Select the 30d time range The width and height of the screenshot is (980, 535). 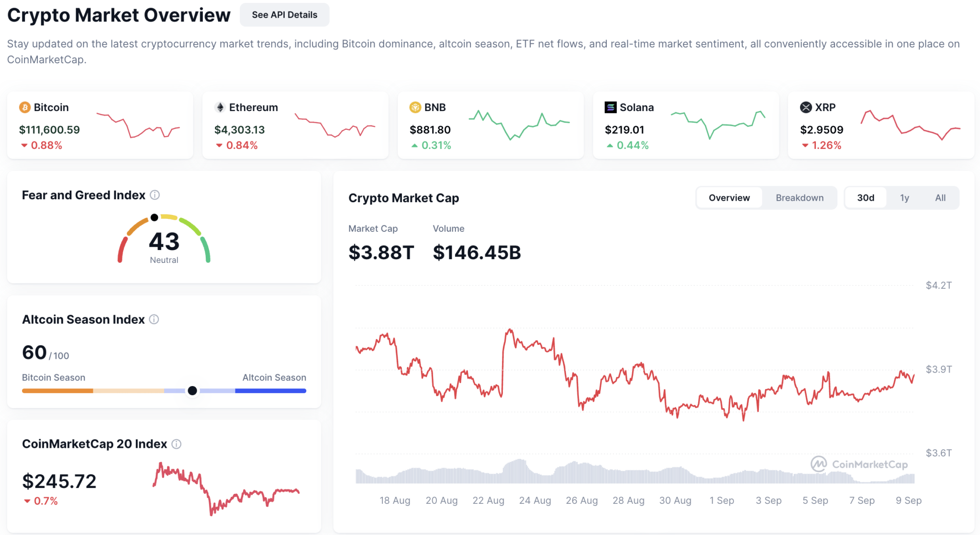pyautogui.click(x=865, y=198)
